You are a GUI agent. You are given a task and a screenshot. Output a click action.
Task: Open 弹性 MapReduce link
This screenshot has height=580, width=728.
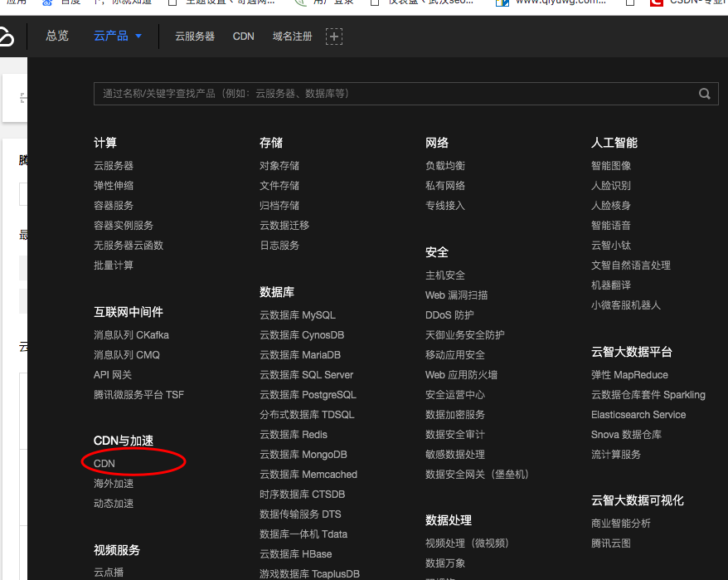pyautogui.click(x=629, y=375)
